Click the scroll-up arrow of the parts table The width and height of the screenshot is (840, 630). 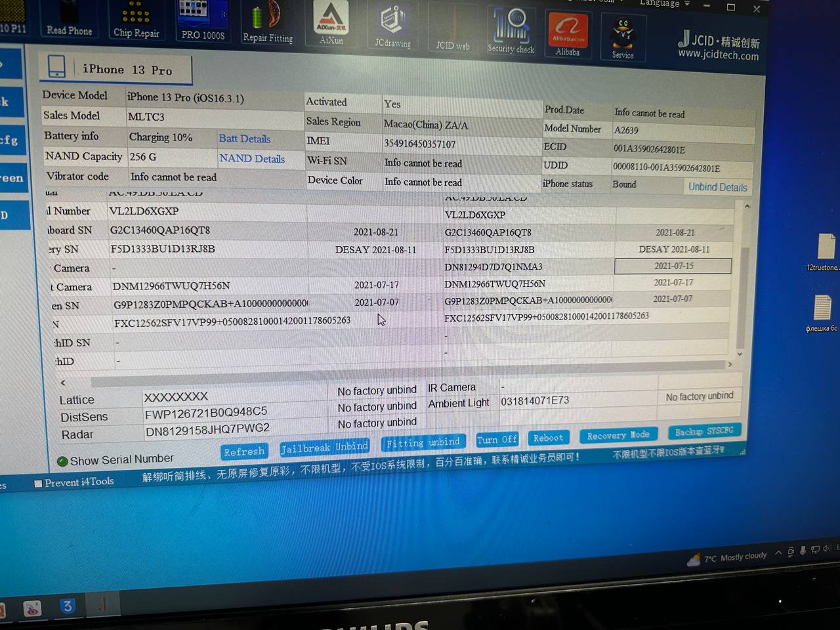(x=747, y=206)
